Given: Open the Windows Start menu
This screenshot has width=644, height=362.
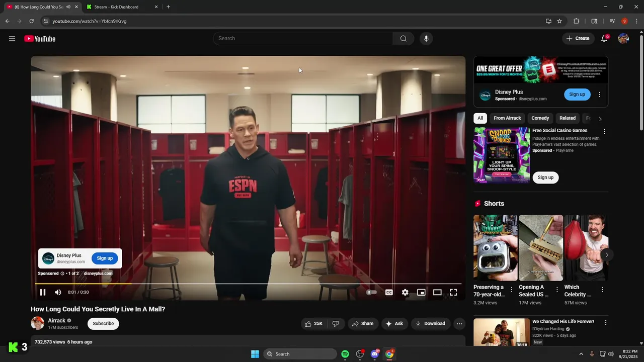Looking at the screenshot, I should point(255,354).
